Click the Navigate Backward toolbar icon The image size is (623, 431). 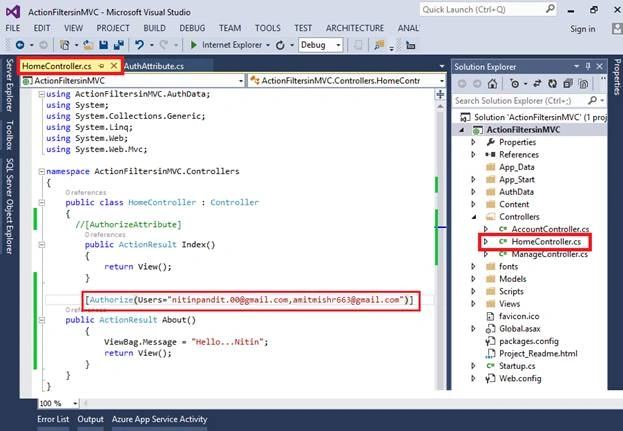(20, 45)
